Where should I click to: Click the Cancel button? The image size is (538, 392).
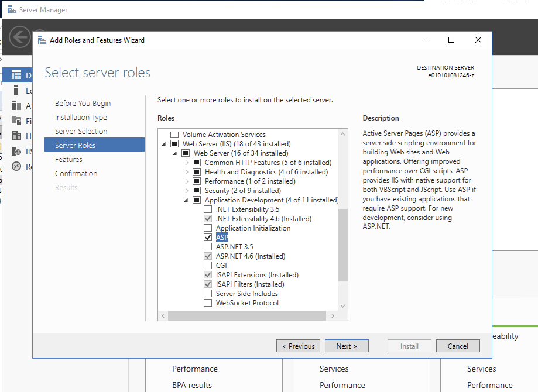[458, 346]
